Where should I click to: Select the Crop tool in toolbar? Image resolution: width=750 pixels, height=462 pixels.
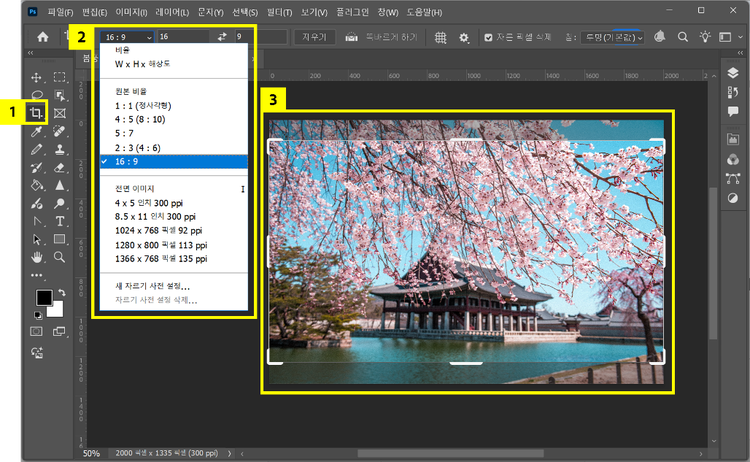tap(38, 113)
